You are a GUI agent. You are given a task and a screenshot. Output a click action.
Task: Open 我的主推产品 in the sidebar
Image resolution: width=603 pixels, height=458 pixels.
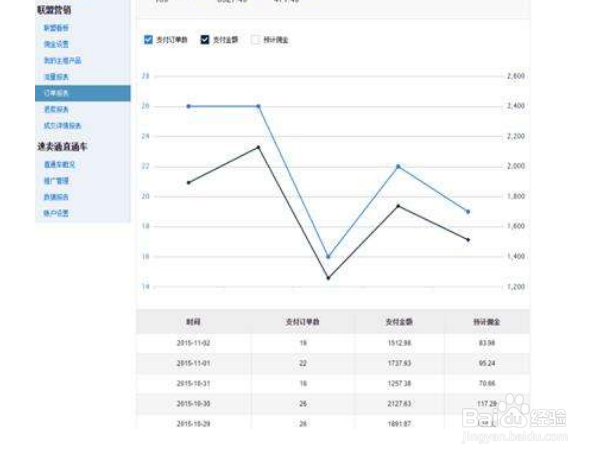[x=62, y=60]
